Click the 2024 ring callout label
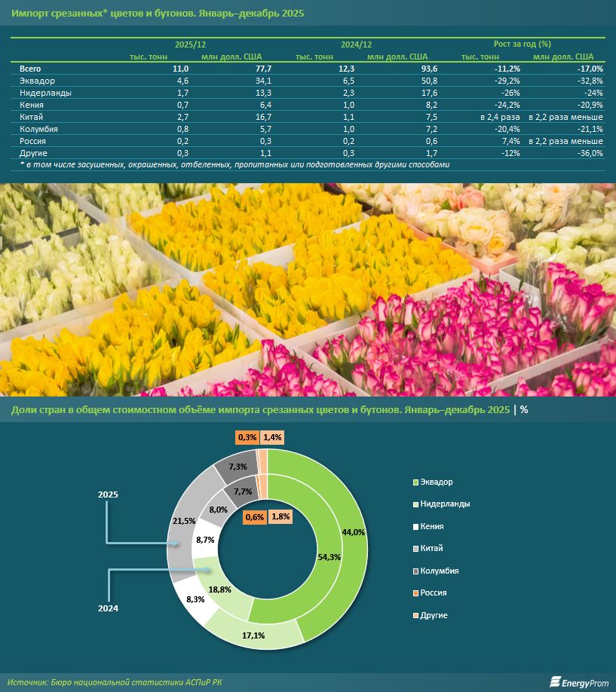616x692 pixels. (108, 607)
